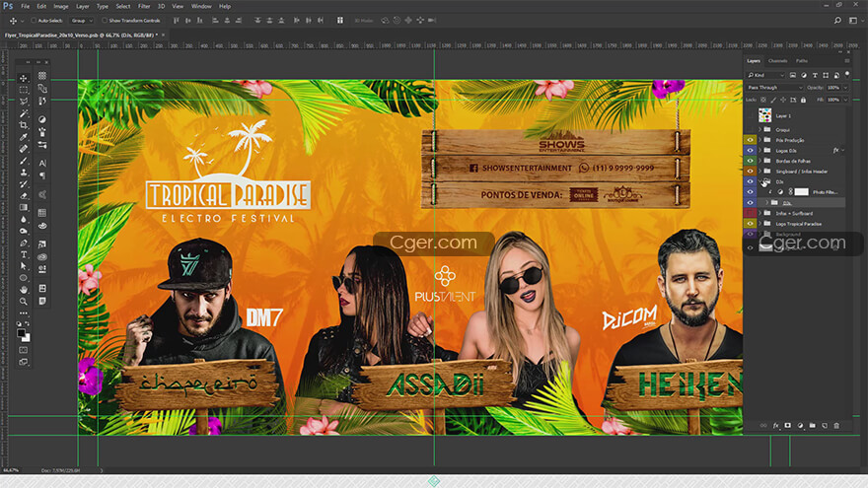The image size is (868, 488).
Task: Open the Filter menu
Action: point(144,6)
